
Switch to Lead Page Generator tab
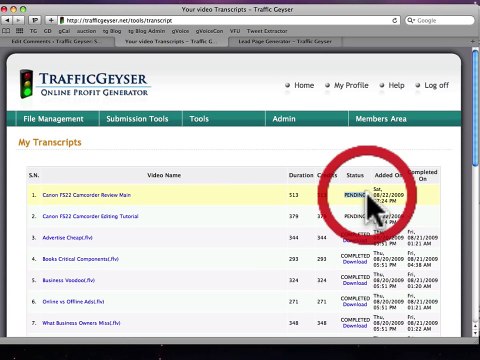point(285,41)
